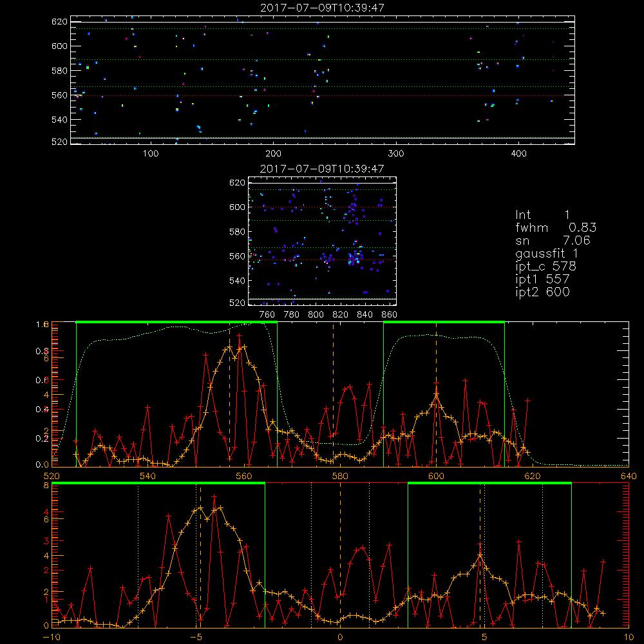Click x-axis label 300 on top plot
This screenshot has height=644, width=644.
(396, 154)
